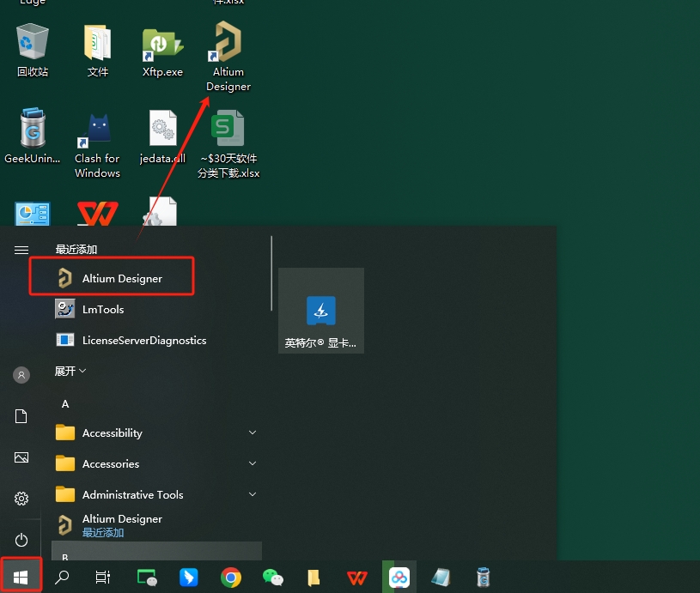Click the Power button in Start menu
This screenshot has width=700, height=593.
(21, 540)
